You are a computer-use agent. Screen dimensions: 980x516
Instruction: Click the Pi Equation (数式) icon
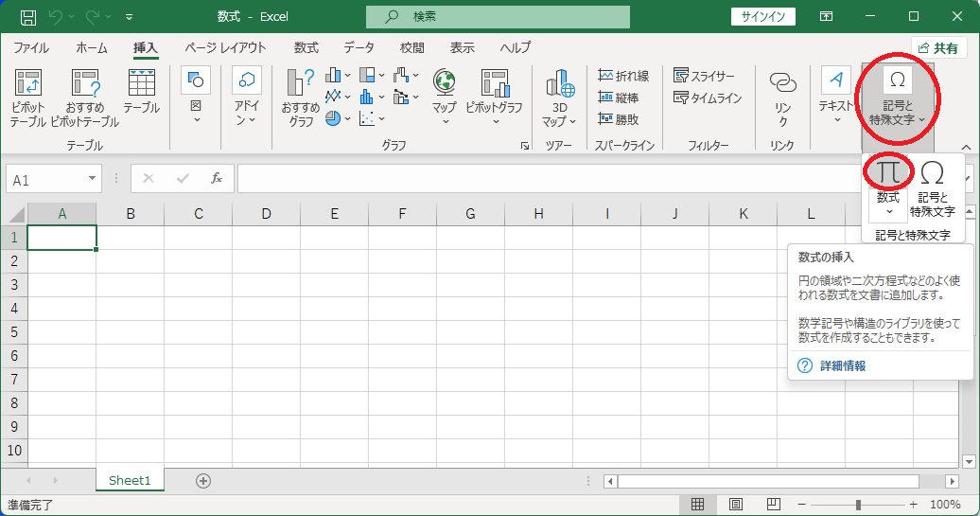(x=888, y=171)
